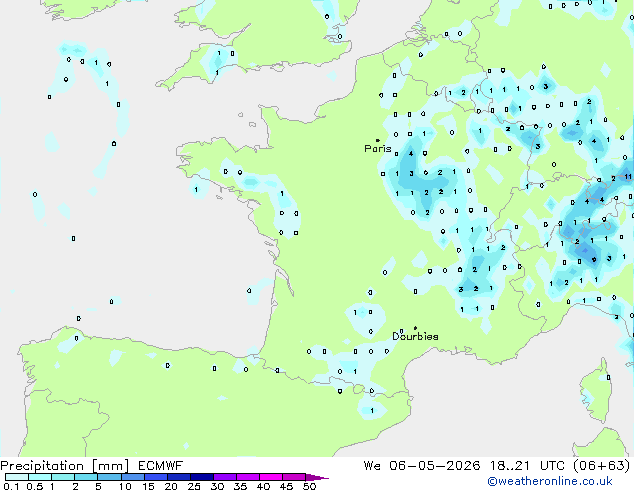Select the 1–2 mm legend color swatch
Viewport: 634px width, 490px height.
coord(63,477)
